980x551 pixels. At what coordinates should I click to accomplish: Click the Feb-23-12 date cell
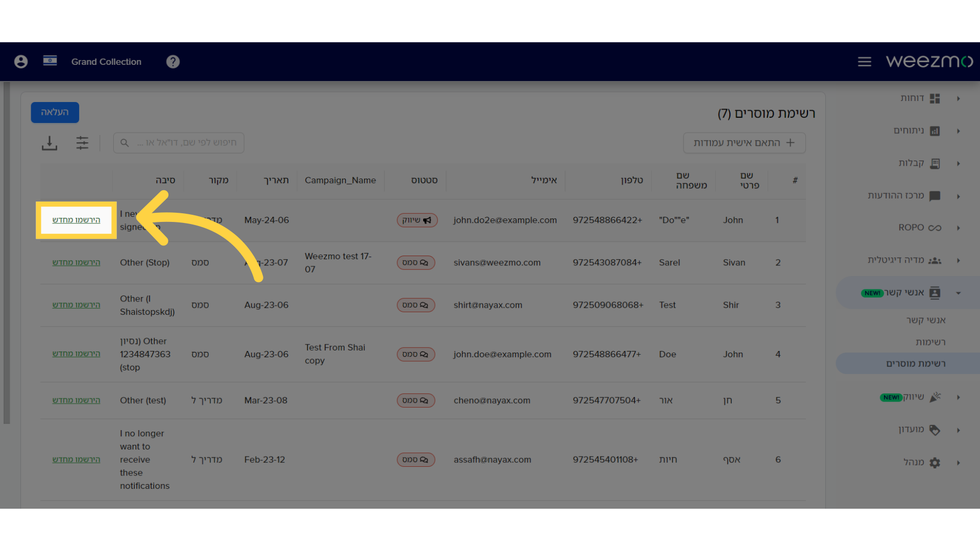[264, 460]
